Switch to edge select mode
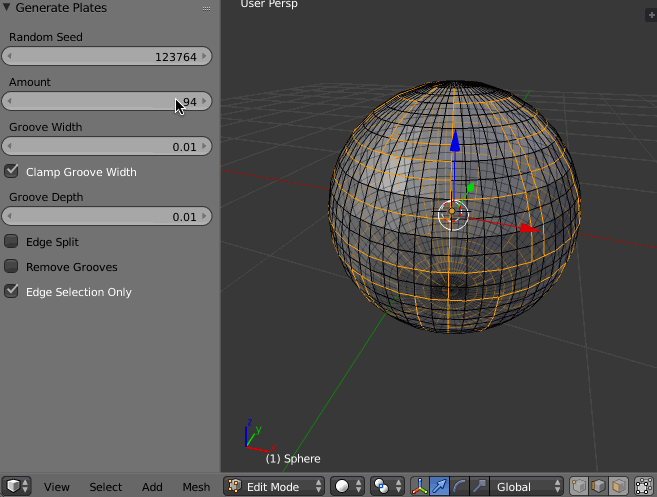 coord(598,487)
